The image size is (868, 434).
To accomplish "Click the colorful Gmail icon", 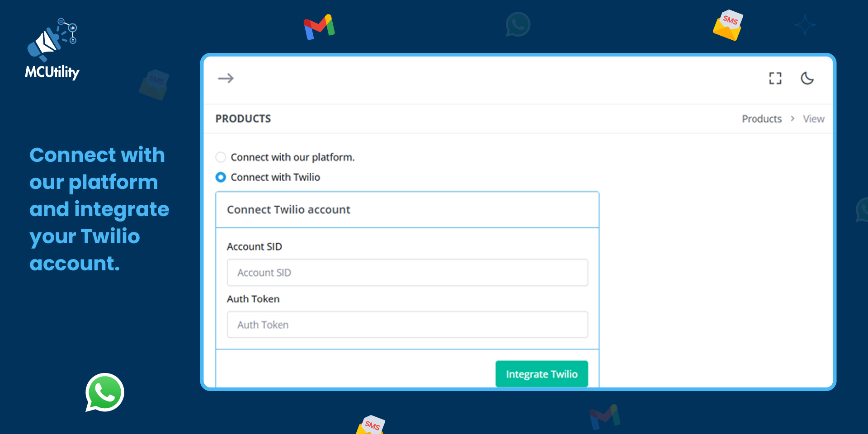I will (x=319, y=27).
